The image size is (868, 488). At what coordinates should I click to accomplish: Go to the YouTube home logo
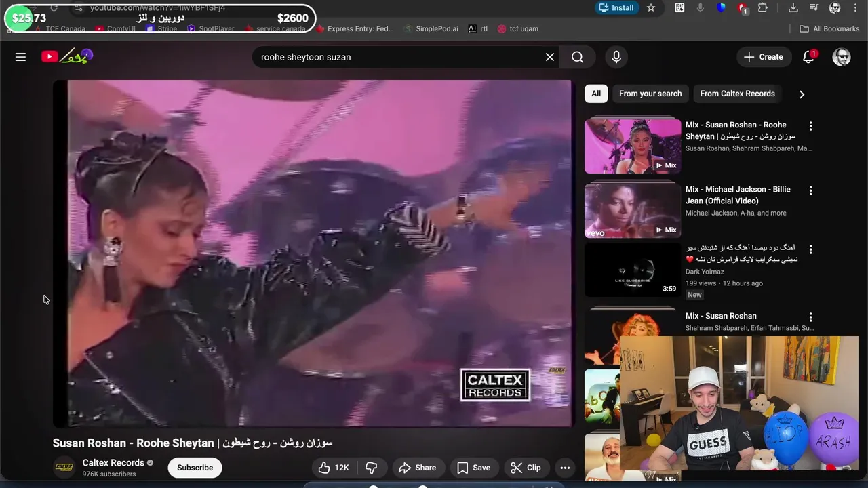click(66, 56)
